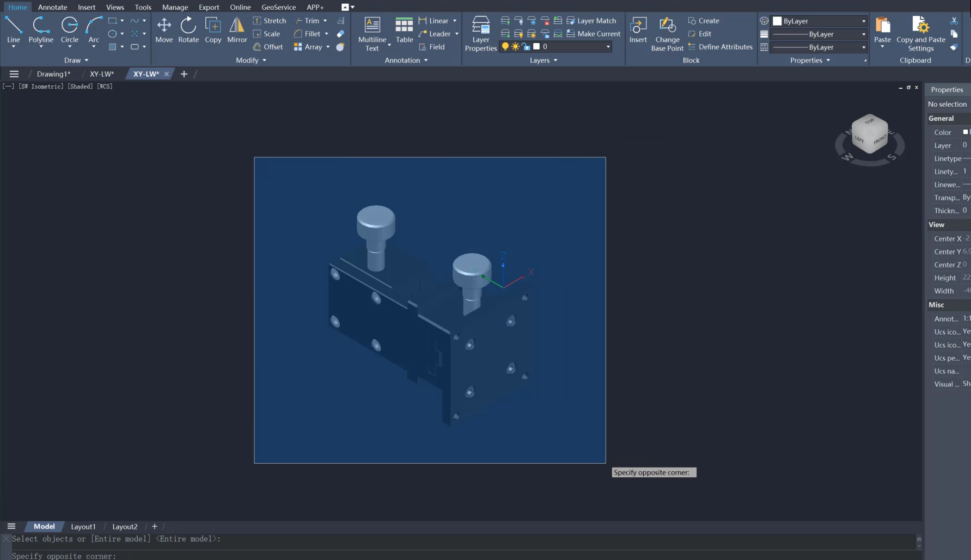Add a new drawing tab with plus
Viewport: 971px width, 560px height.
coord(184,74)
